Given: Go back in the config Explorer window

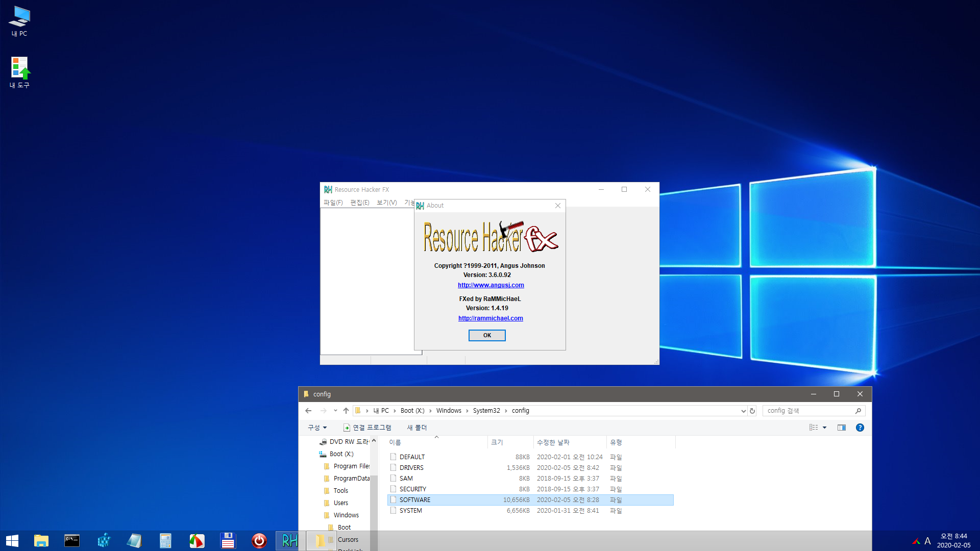Looking at the screenshot, I should [x=308, y=411].
